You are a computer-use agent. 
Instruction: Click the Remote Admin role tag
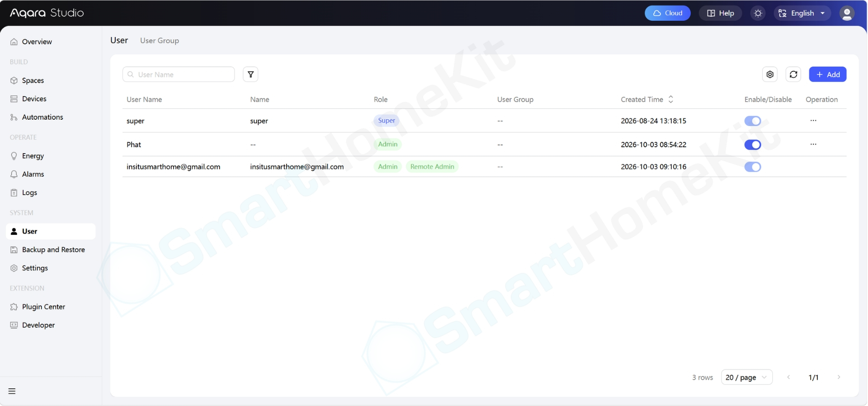432,167
